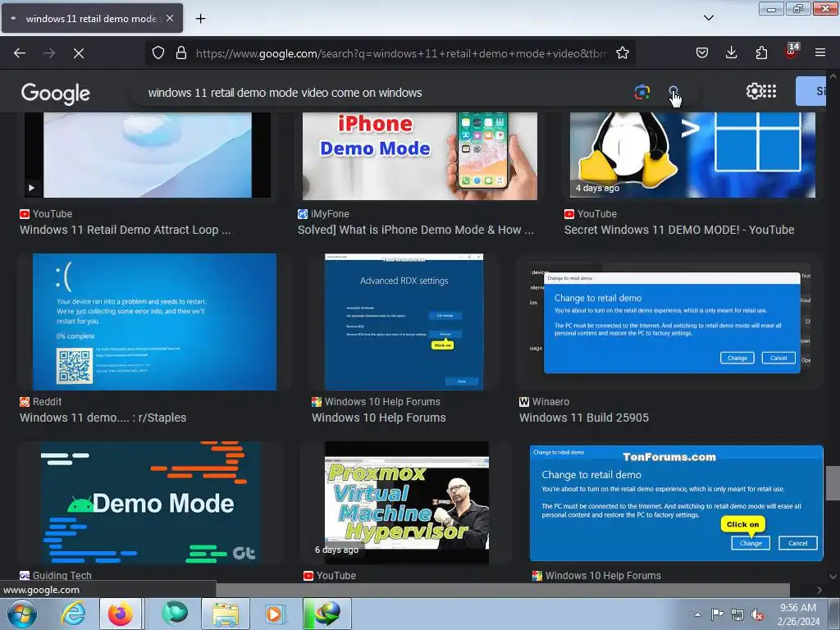Open the penguin Windows 11 DEMO MODE thumbnail
Image resolution: width=840 pixels, height=630 pixels.
pyautogui.click(x=692, y=155)
